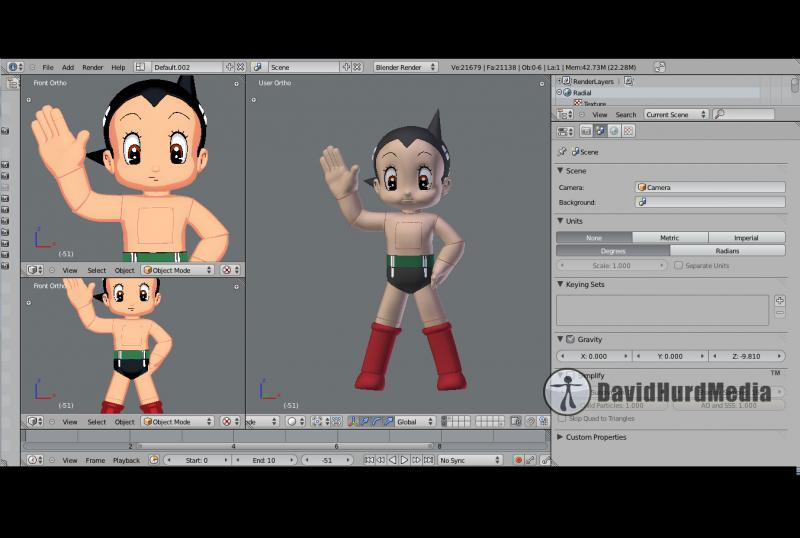This screenshot has width=800, height=538.
Task: Expand the Custom Properties panel
Action: (560, 437)
